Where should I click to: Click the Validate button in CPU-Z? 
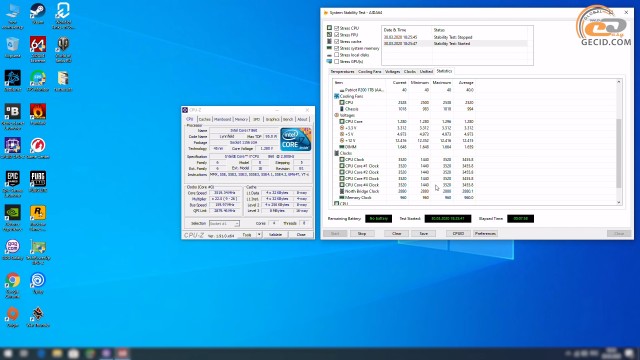276,235
